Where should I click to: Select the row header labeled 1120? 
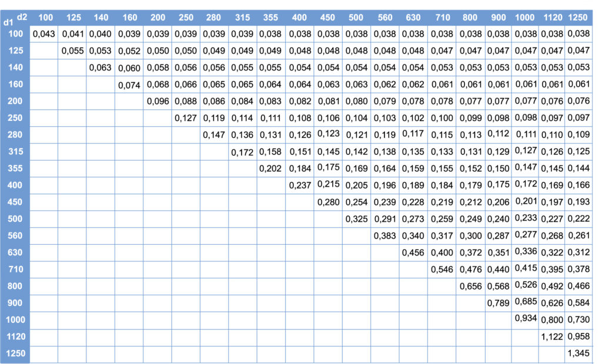[16, 337]
